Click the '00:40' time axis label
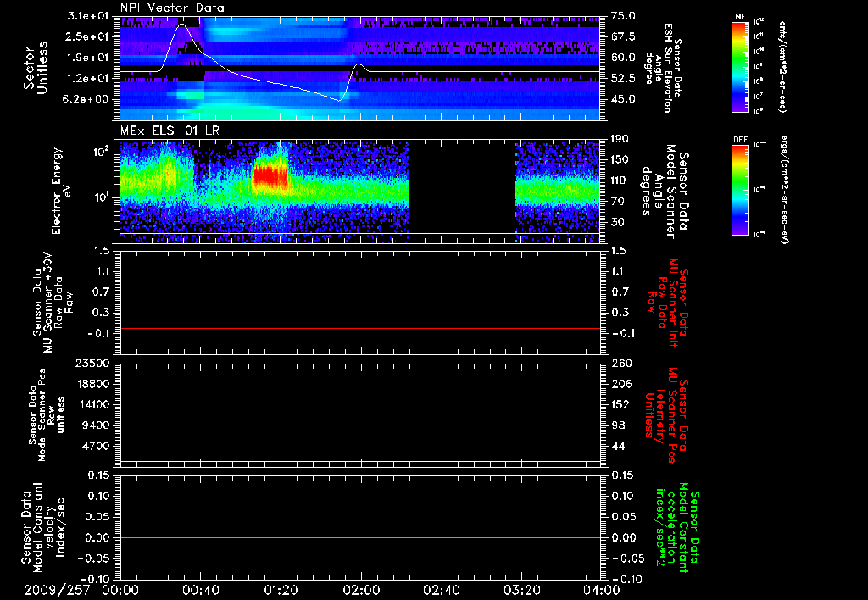868x600 pixels. coord(200,590)
